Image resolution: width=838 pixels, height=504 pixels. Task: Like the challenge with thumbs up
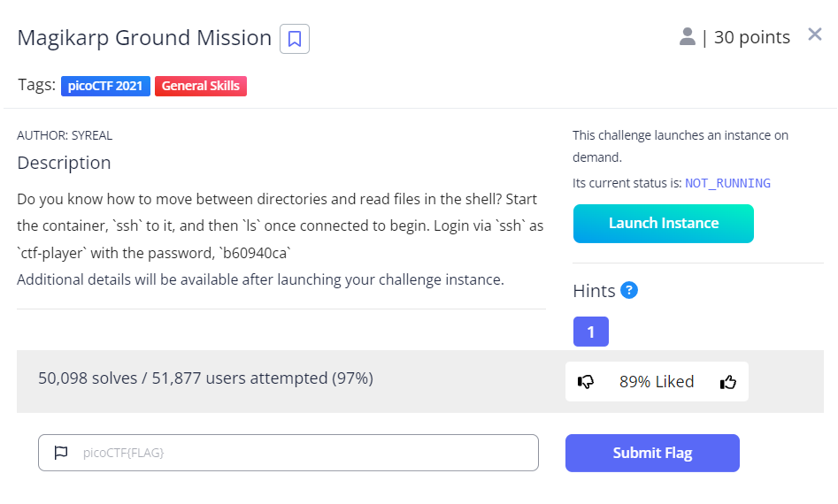click(x=728, y=382)
